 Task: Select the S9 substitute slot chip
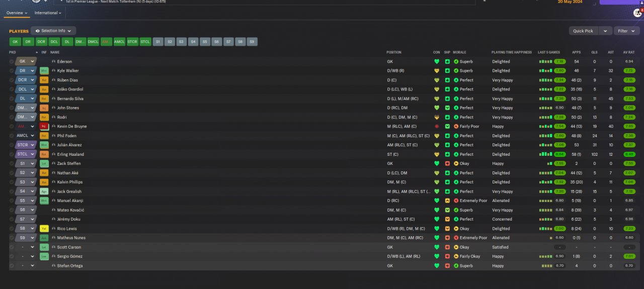coord(252,42)
